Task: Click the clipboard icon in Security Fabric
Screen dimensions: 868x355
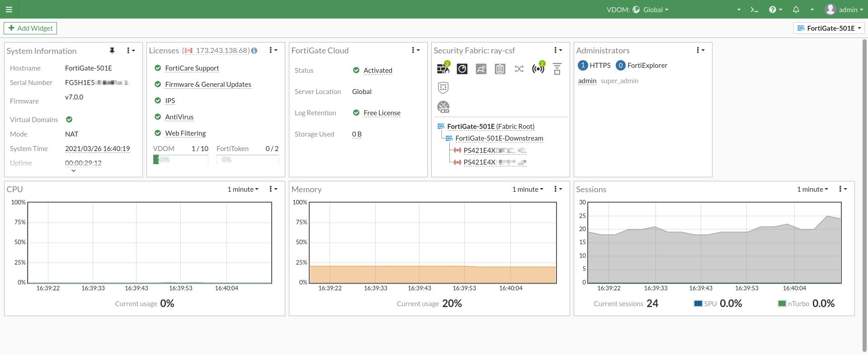Action: 500,69
